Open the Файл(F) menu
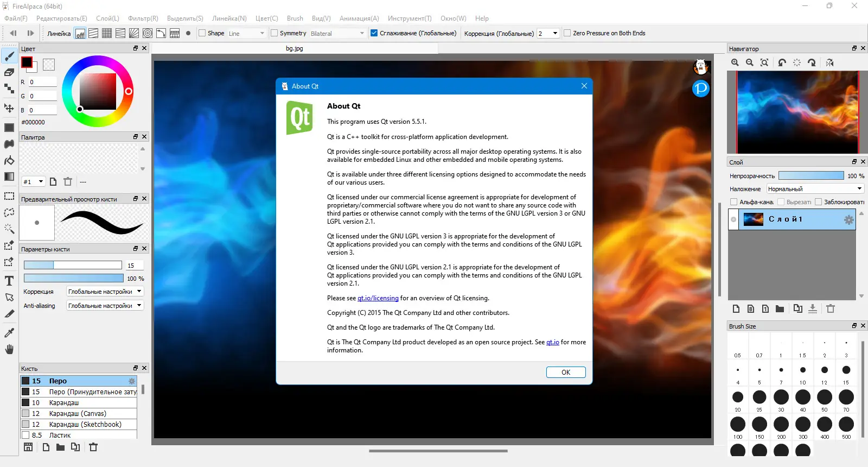 click(16, 18)
